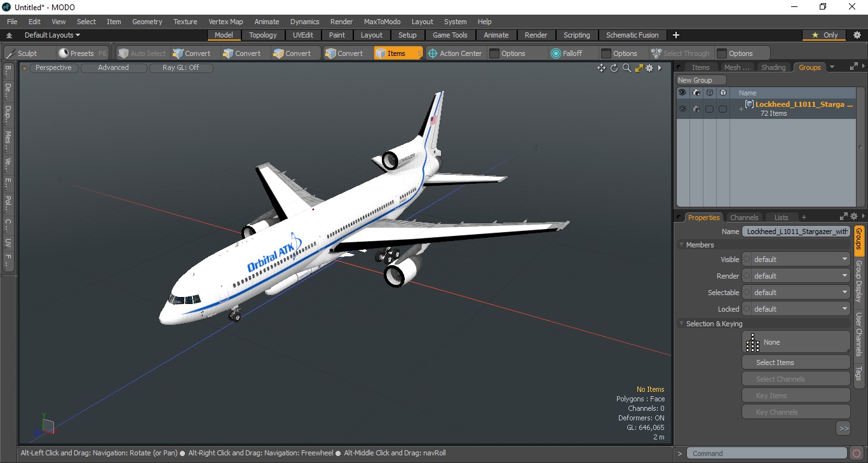Click the Only star button
This screenshot has width=868, height=463.
coord(825,35)
